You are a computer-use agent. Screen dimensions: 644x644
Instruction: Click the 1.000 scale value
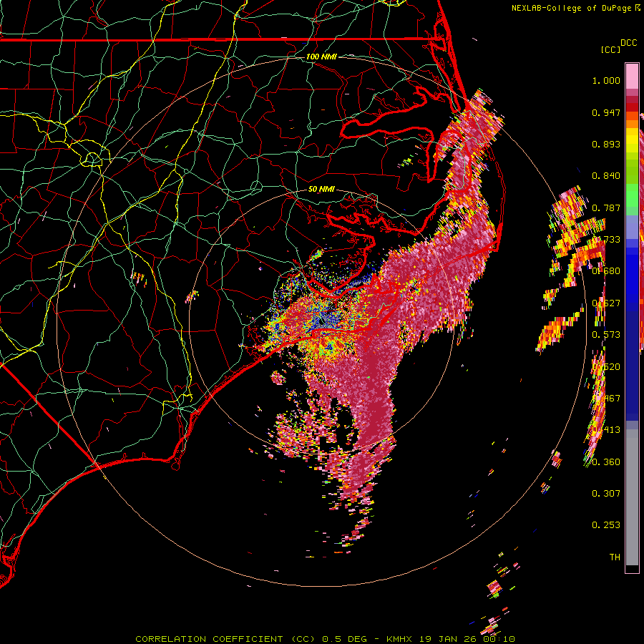(606, 80)
